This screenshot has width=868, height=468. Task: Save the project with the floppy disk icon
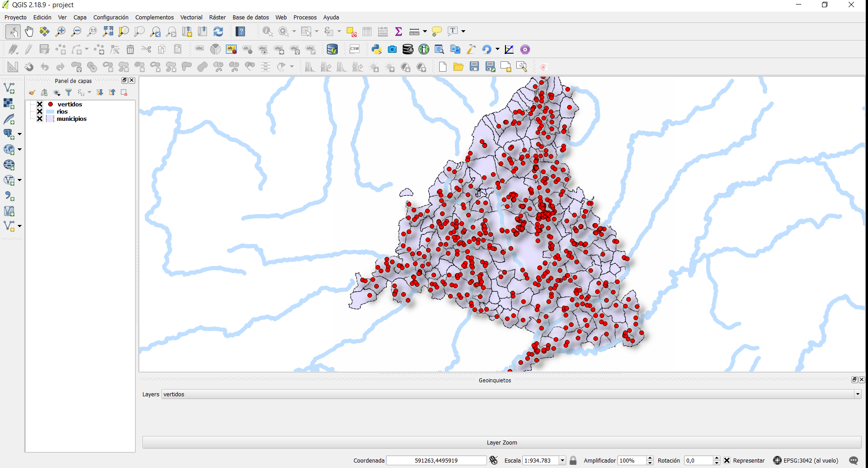click(x=474, y=67)
